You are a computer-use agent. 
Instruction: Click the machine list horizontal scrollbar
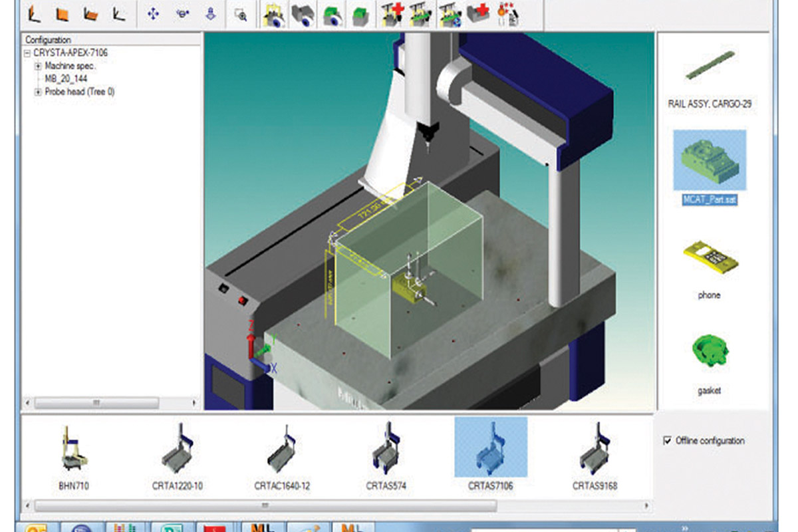(266, 505)
